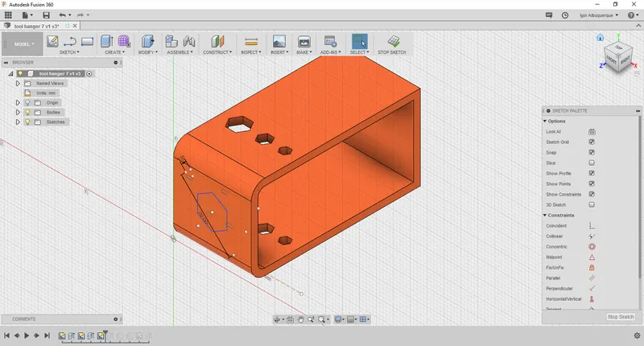Open the File menu dropdown

27,15
